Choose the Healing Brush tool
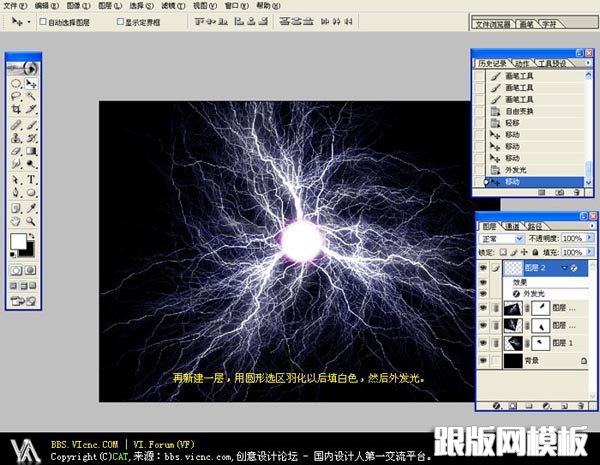This screenshot has width=600, height=465. (x=16, y=125)
